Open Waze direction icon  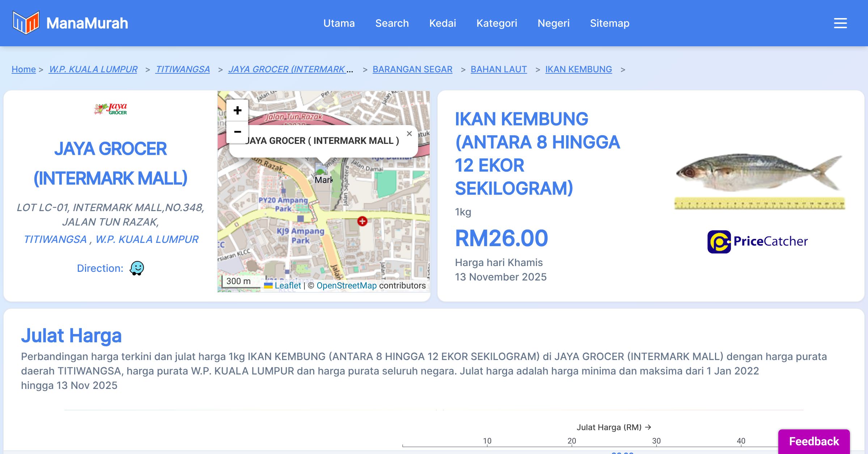pos(137,268)
